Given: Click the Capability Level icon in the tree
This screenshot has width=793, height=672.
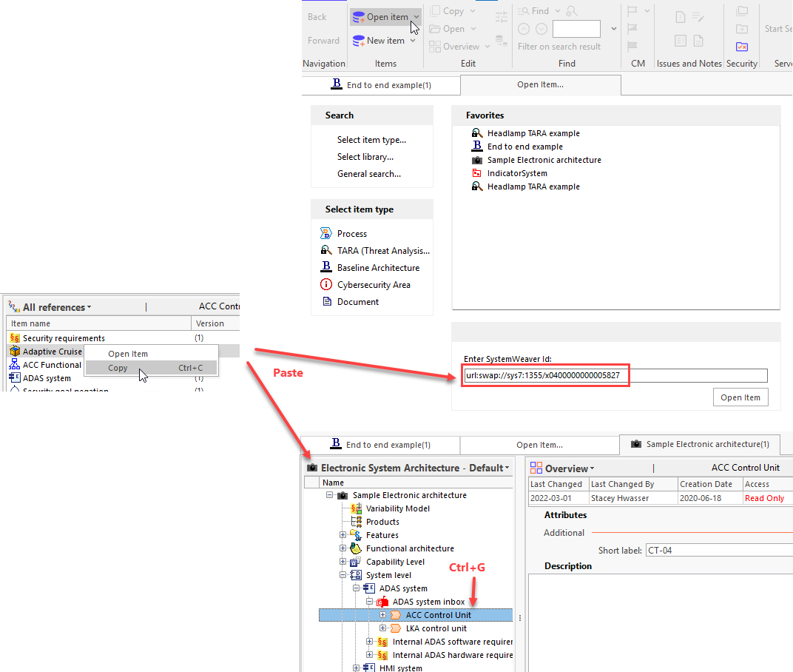Looking at the screenshot, I should [355, 562].
